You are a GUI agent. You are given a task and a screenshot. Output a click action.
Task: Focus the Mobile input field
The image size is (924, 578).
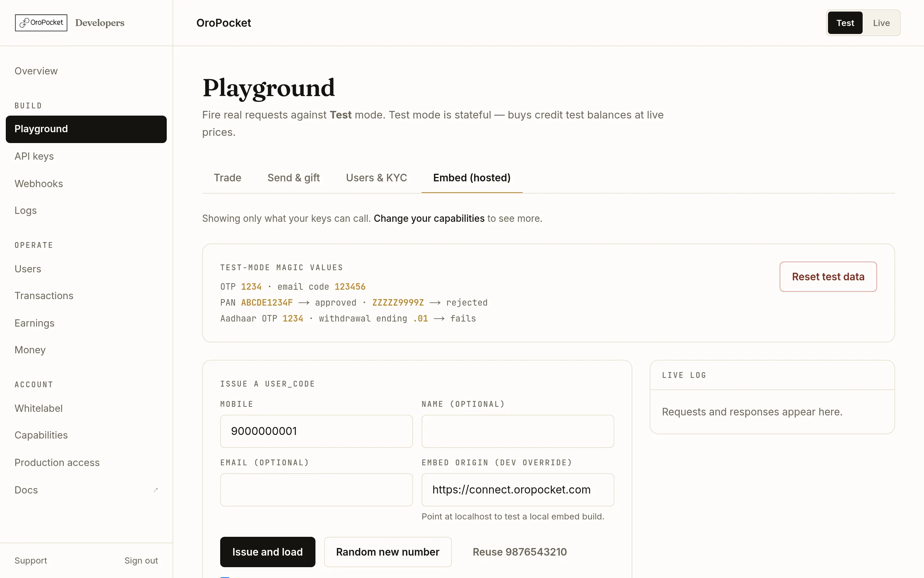316,431
